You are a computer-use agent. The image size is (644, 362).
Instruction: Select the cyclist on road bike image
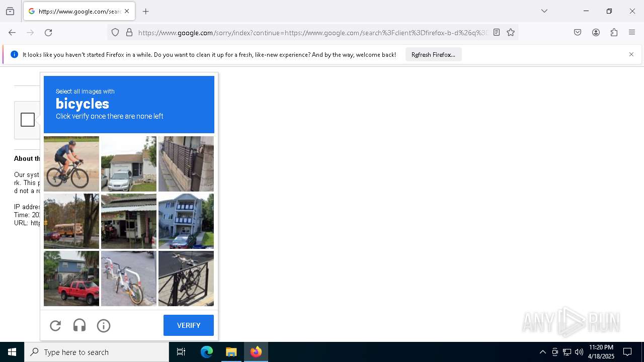pyautogui.click(x=71, y=164)
